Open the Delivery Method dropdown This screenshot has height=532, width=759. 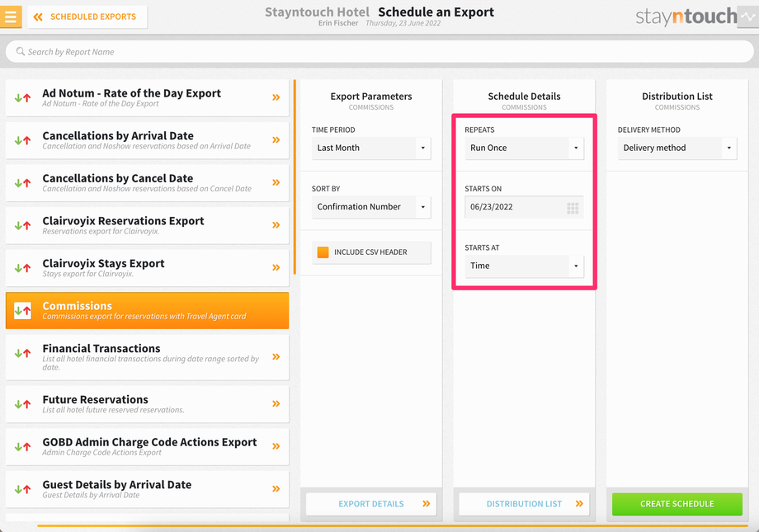point(676,148)
